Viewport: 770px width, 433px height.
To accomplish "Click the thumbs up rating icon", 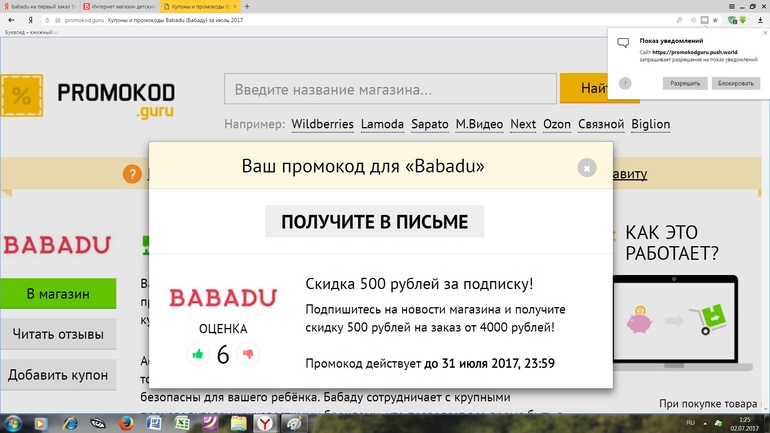I will pos(197,353).
